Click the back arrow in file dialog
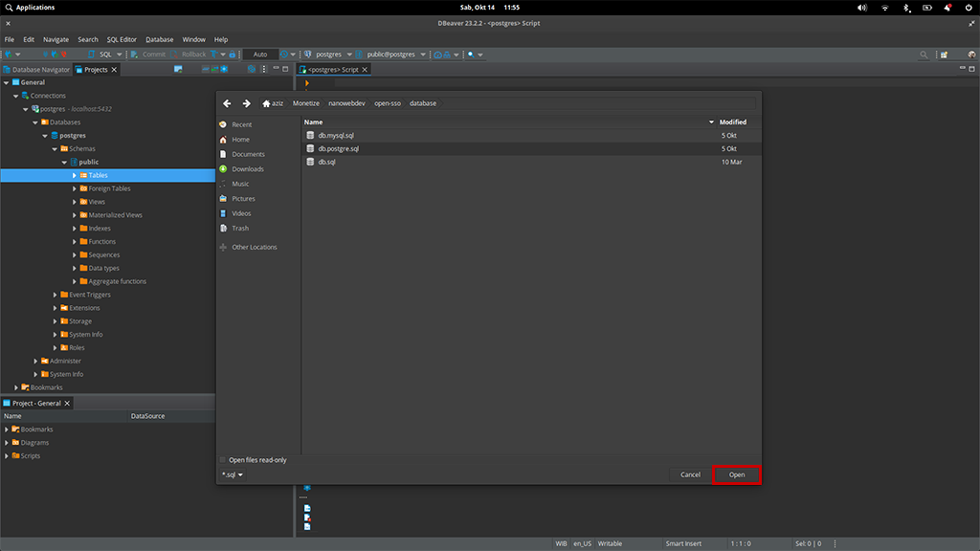The height and width of the screenshot is (551, 980). [227, 103]
